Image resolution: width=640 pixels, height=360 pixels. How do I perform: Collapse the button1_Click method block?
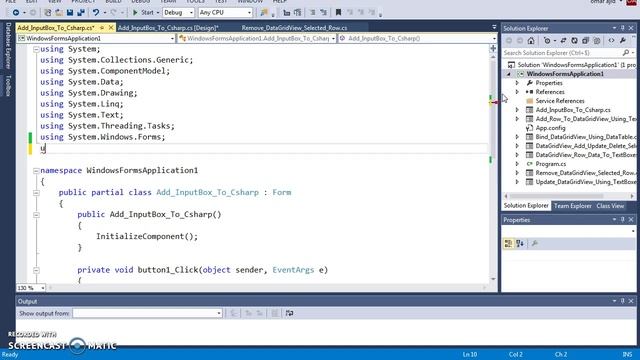(x=36, y=270)
